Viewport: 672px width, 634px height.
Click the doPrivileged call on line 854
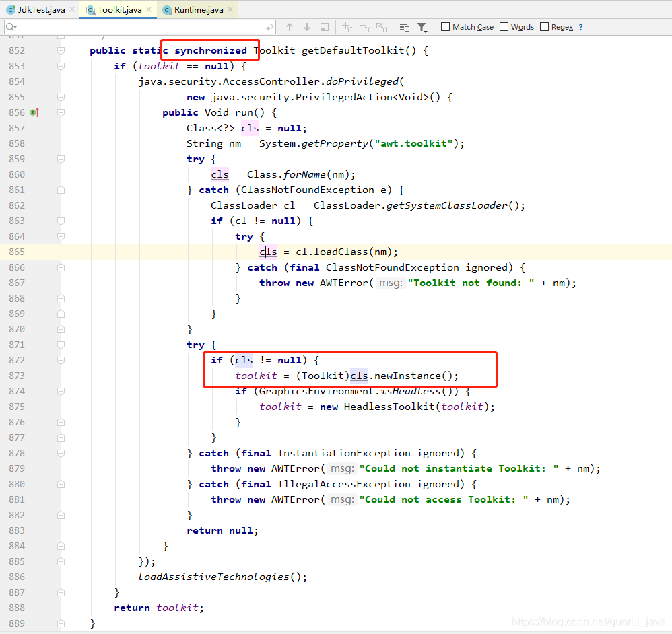362,81
